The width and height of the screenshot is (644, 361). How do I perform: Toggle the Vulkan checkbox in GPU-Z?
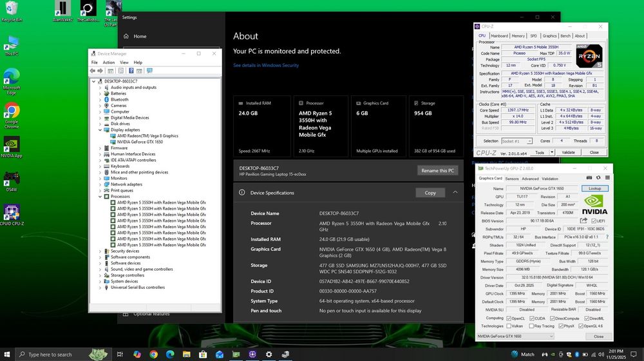click(x=509, y=326)
